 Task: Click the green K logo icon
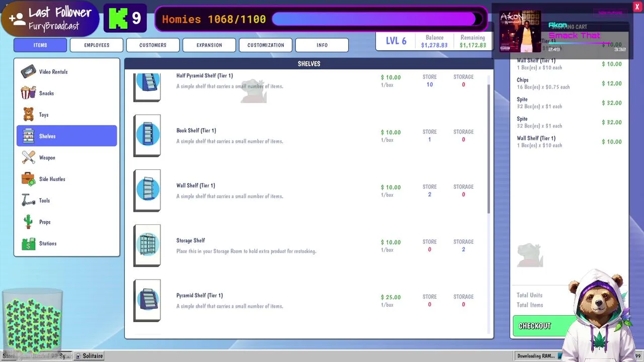pos(118,19)
